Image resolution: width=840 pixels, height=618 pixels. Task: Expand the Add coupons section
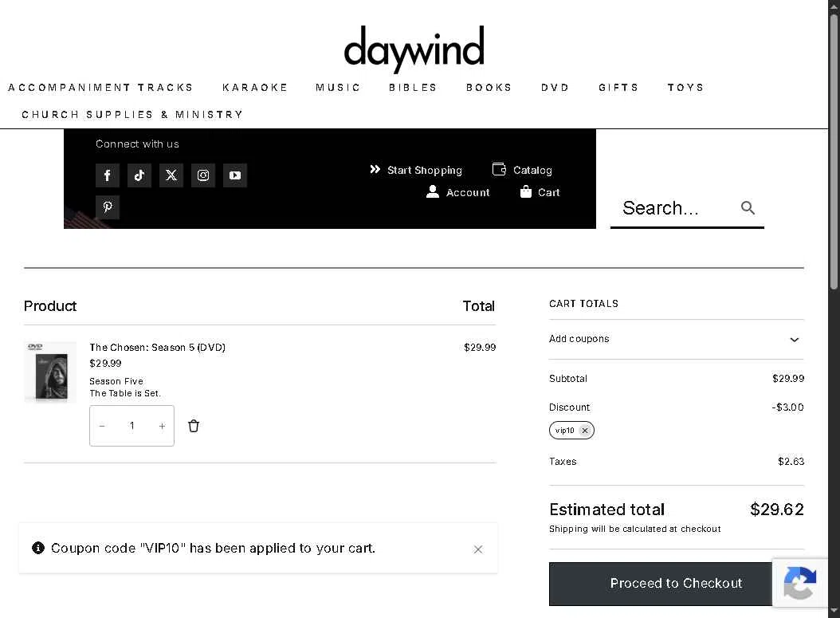(677, 339)
